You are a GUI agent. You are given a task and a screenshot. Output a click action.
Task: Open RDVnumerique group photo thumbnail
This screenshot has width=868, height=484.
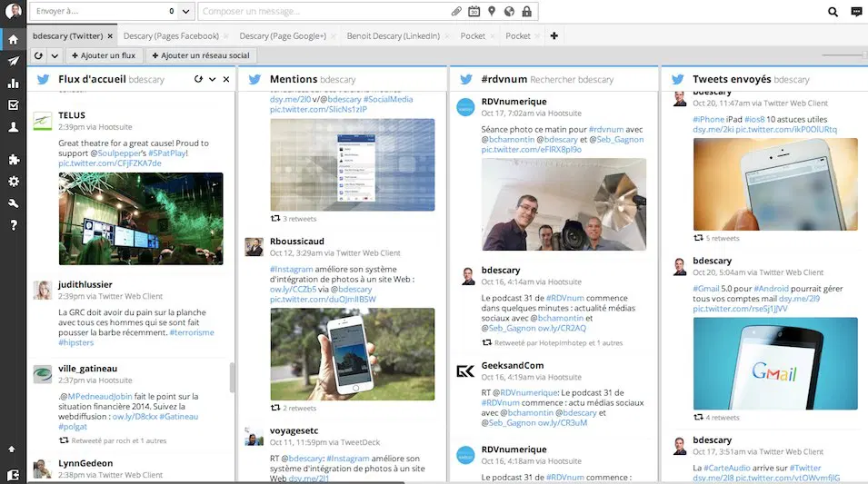[564, 204]
